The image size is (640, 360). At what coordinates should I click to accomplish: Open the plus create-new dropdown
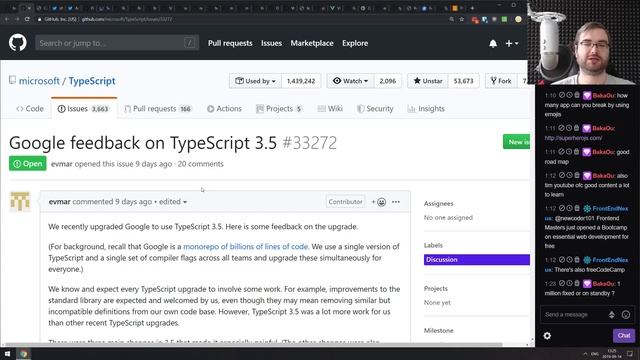[x=511, y=43]
